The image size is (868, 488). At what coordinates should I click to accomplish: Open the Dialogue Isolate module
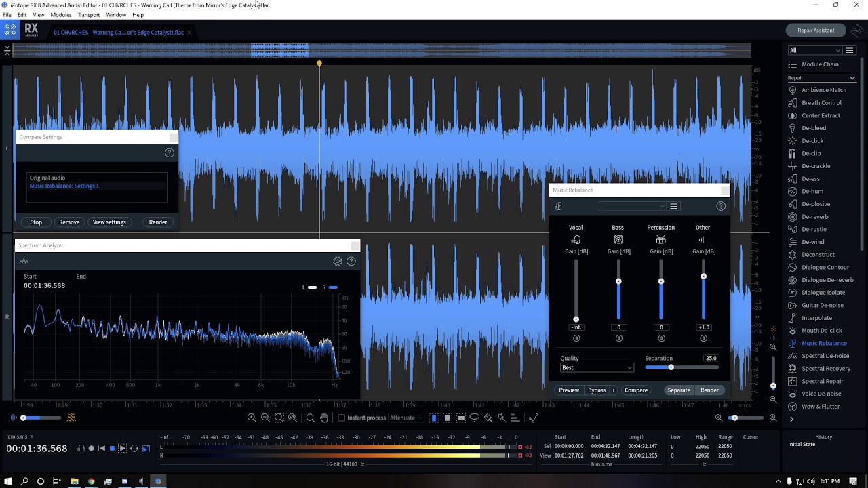(816, 292)
